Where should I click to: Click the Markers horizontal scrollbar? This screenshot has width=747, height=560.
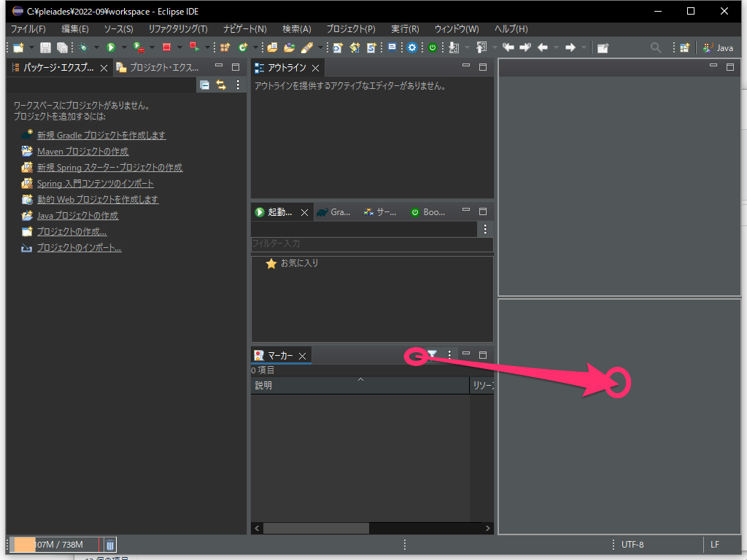coord(315,528)
